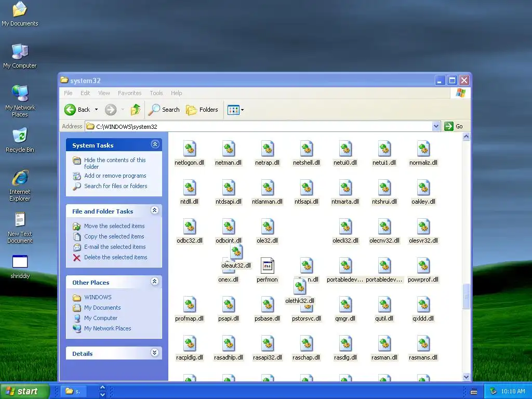Expand the Details panel
This screenshot has width=532, height=399.
(155, 353)
